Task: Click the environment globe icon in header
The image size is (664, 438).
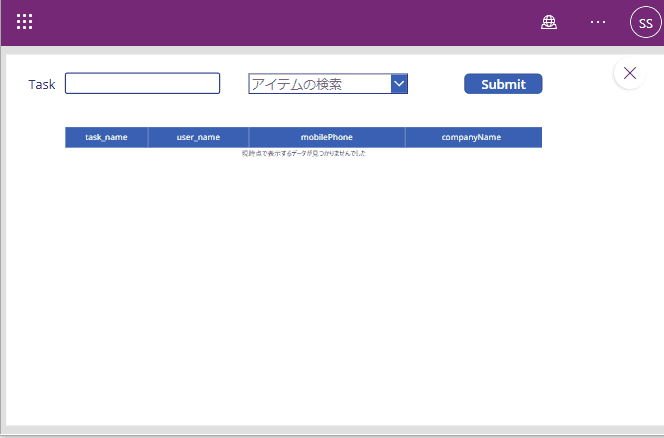Action: tap(548, 22)
